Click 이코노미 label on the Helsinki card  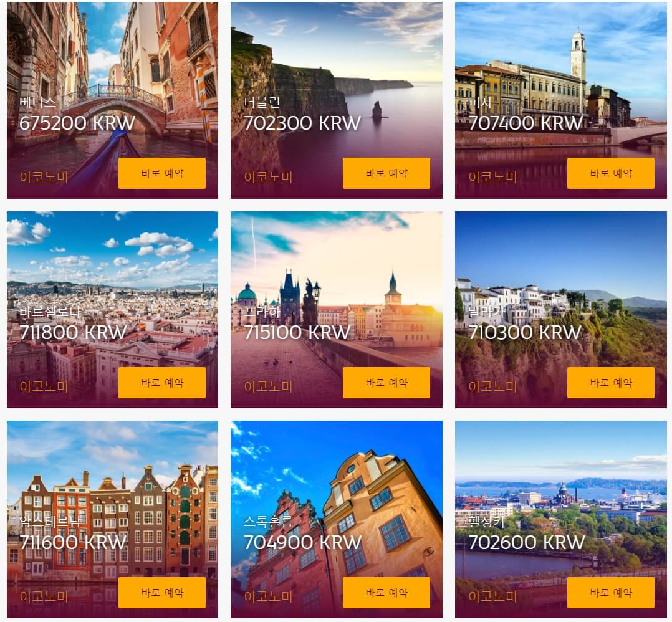[493, 596]
